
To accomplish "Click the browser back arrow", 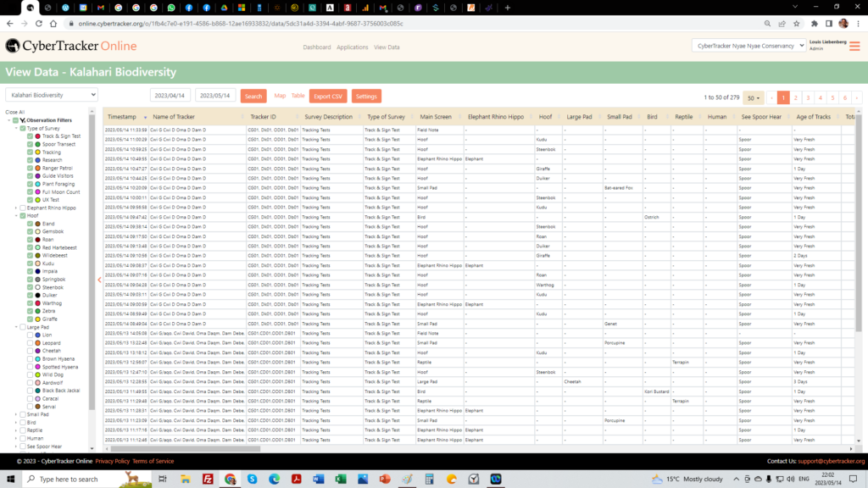I will (x=10, y=24).
